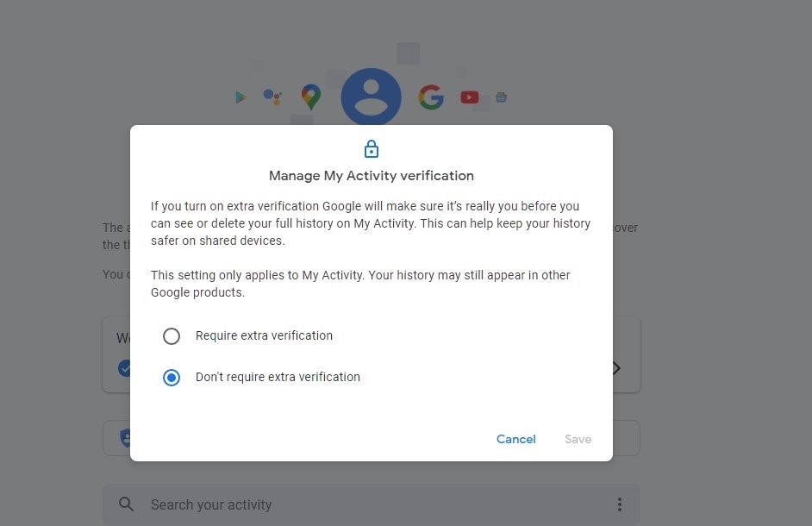Image resolution: width=812 pixels, height=526 pixels.
Task: Open the three-dot menu in search bar
Action: pyautogui.click(x=620, y=504)
